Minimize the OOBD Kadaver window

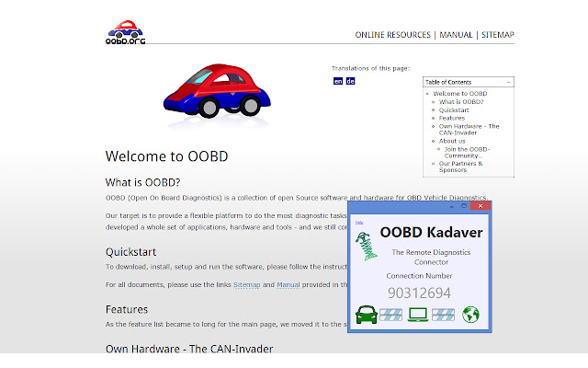(451, 206)
